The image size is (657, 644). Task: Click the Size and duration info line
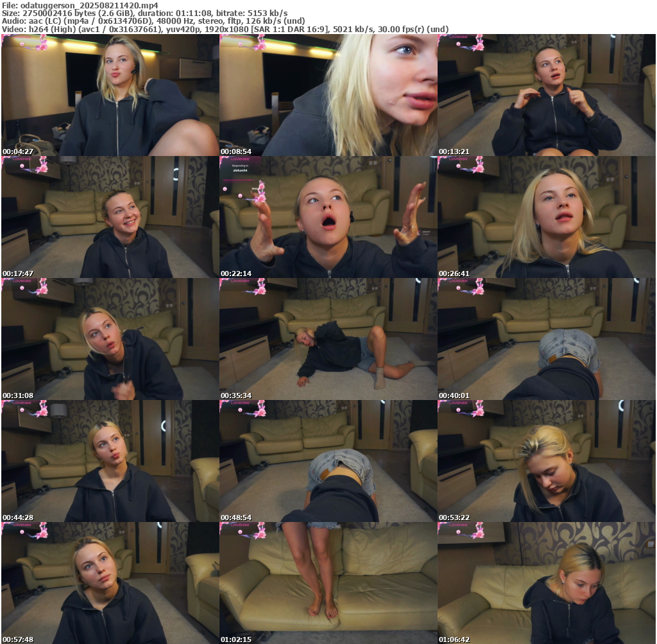144,13
